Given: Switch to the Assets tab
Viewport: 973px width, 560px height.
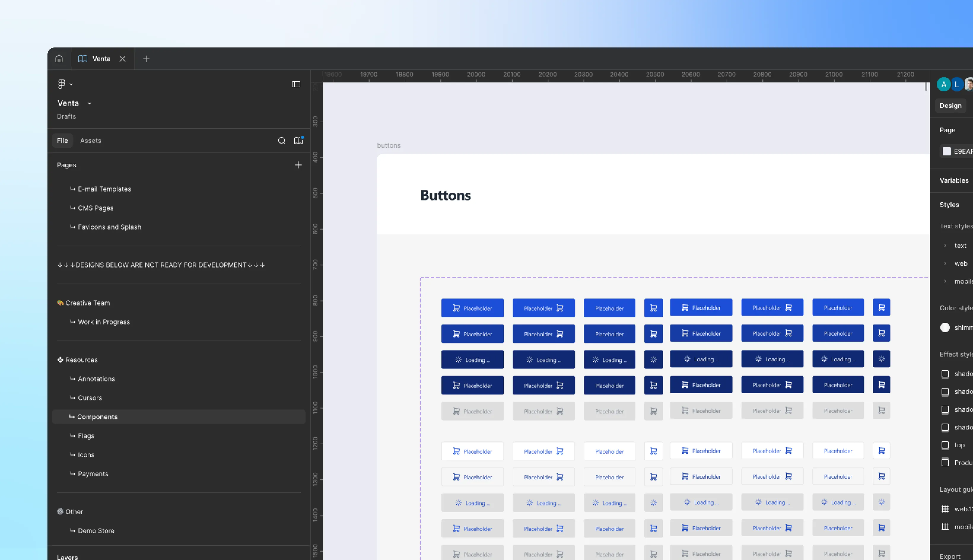Looking at the screenshot, I should pos(90,141).
